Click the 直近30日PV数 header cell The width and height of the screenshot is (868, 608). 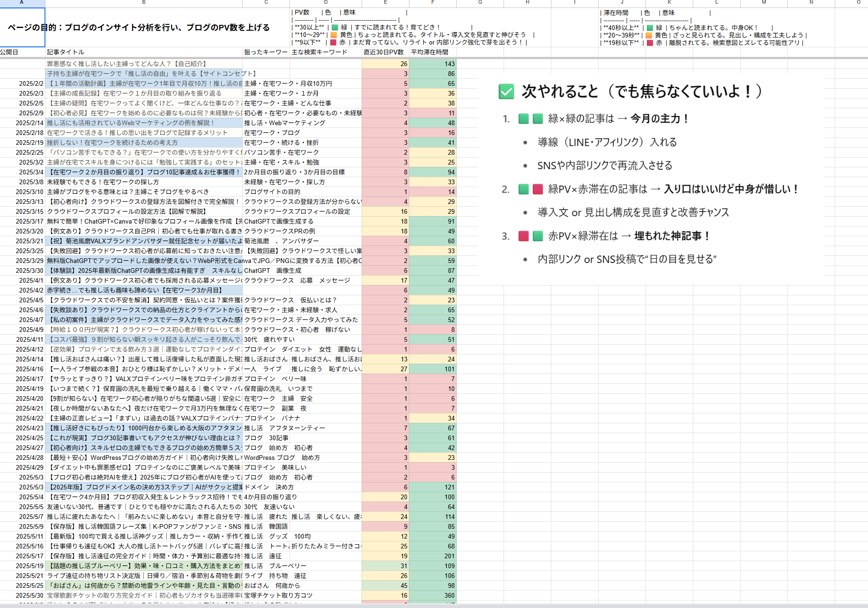386,52
